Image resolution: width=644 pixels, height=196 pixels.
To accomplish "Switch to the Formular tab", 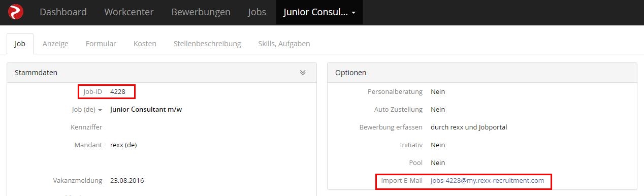I will pyautogui.click(x=101, y=44).
